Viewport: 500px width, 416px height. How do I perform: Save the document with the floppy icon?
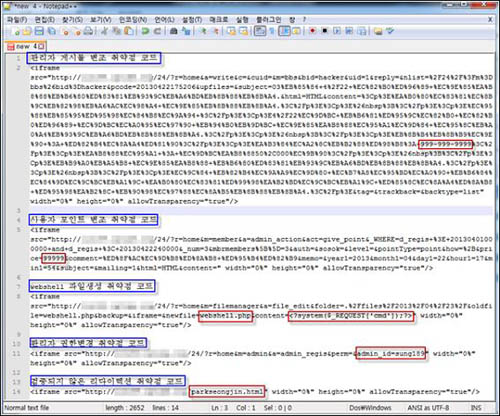tap(39, 31)
